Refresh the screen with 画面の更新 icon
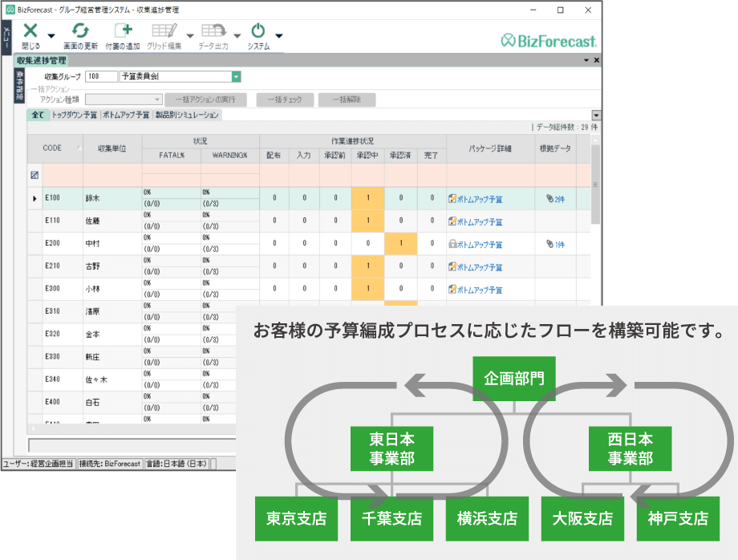 80,30
